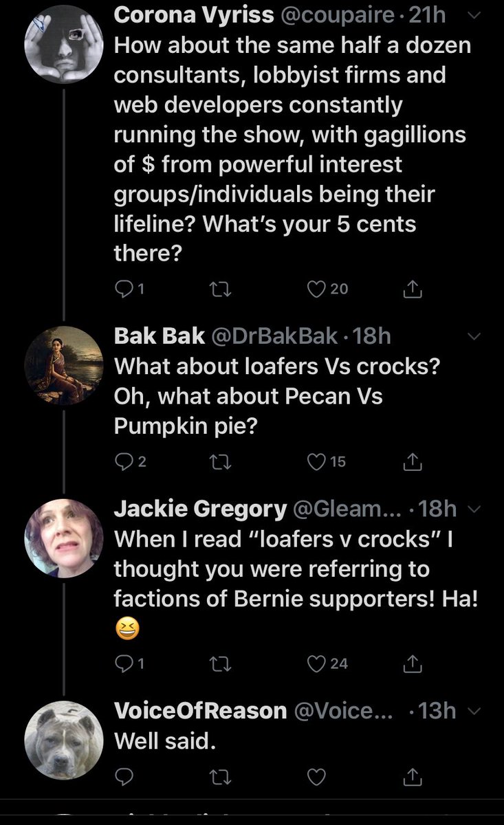504x825 pixels.
Task: Like Bak Bak's tweet
Action: (x=318, y=463)
